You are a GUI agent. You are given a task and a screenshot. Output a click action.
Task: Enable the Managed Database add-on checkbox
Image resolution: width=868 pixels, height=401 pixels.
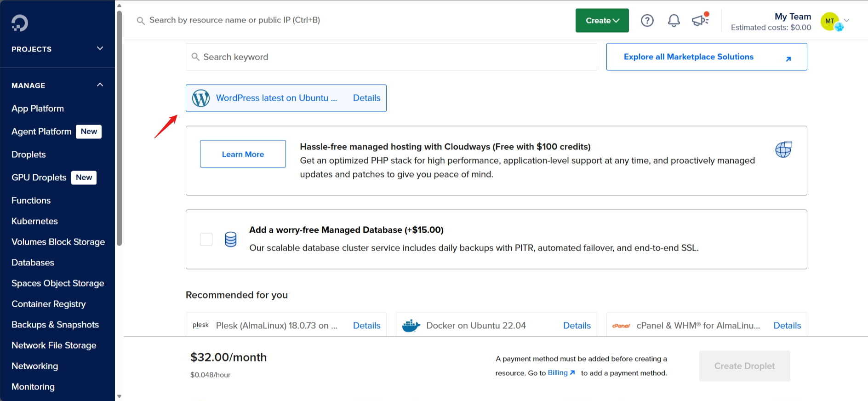click(206, 239)
